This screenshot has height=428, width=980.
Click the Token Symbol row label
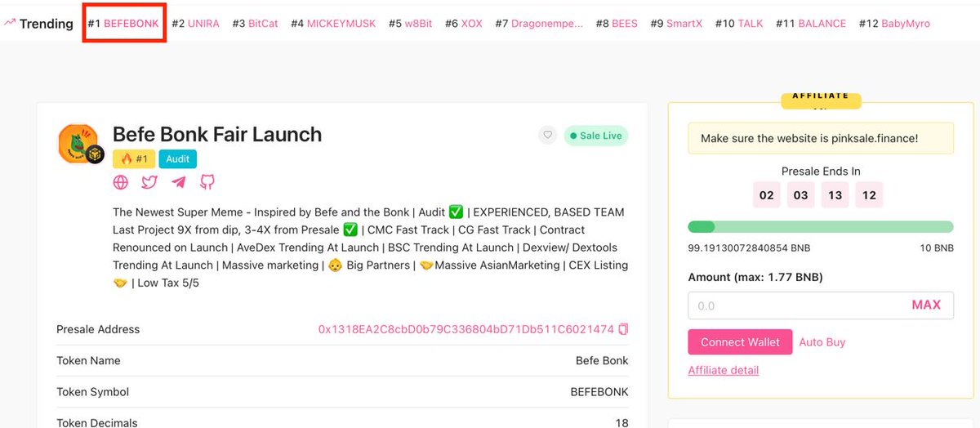point(91,391)
